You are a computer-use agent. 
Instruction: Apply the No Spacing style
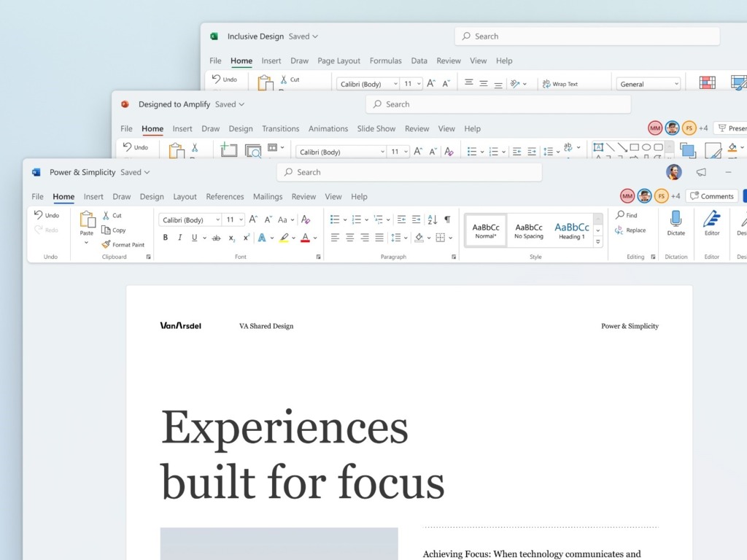tap(529, 230)
